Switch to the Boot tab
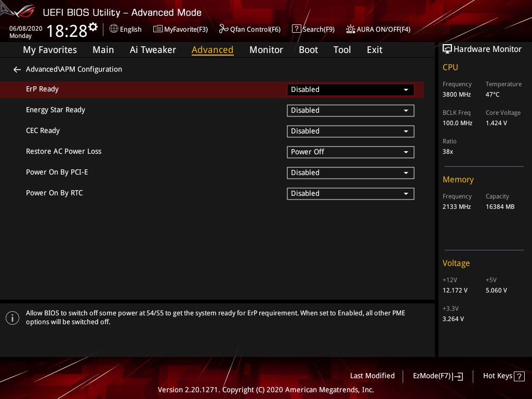 (x=308, y=50)
